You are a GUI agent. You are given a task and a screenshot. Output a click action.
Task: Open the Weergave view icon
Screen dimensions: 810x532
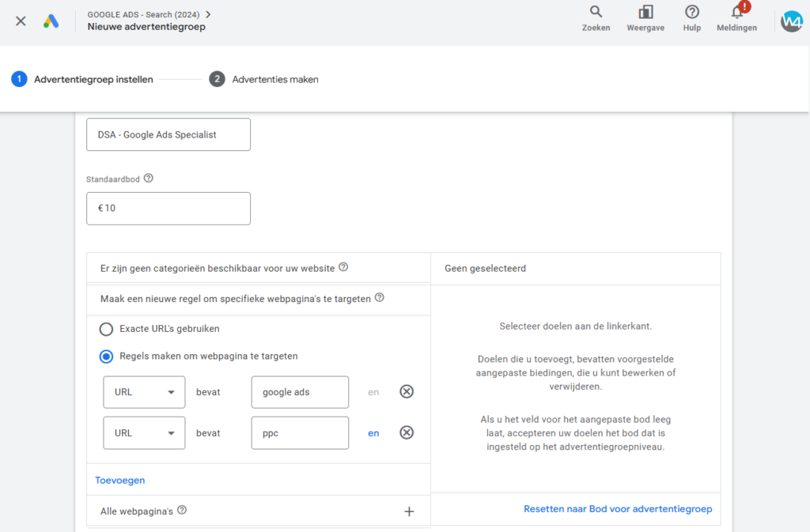645,13
